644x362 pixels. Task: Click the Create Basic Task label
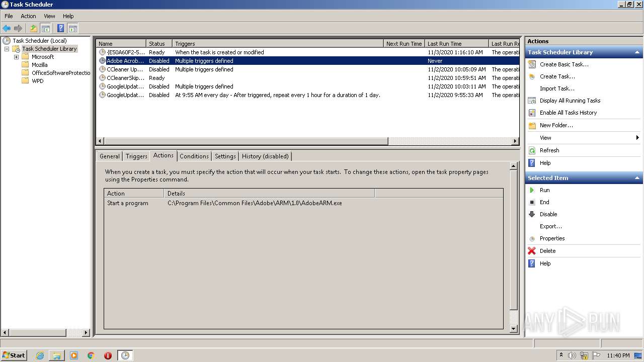[564, 64]
